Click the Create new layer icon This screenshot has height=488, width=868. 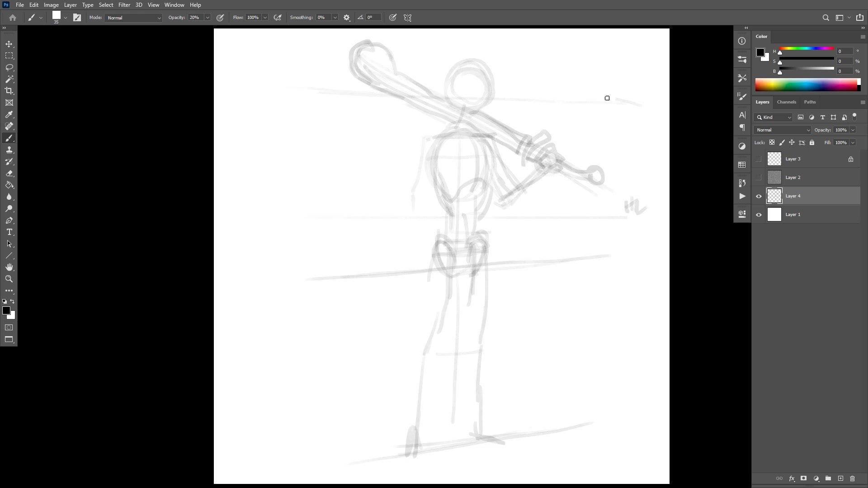click(x=840, y=479)
